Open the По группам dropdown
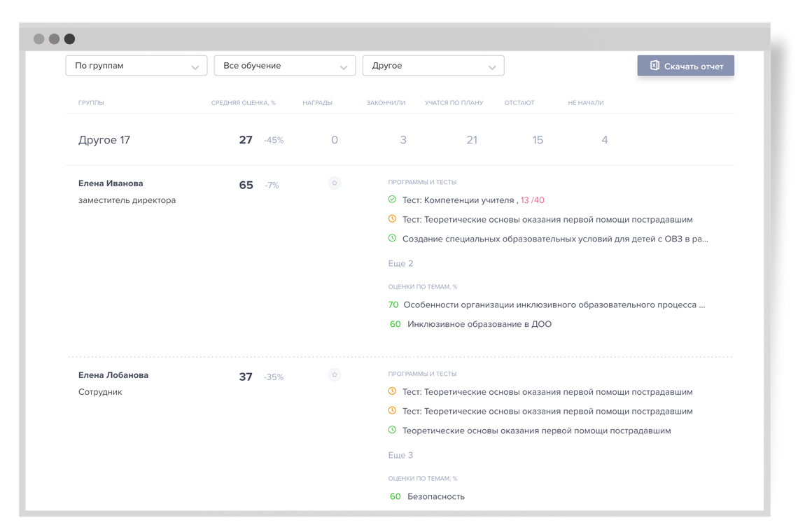 136,66
